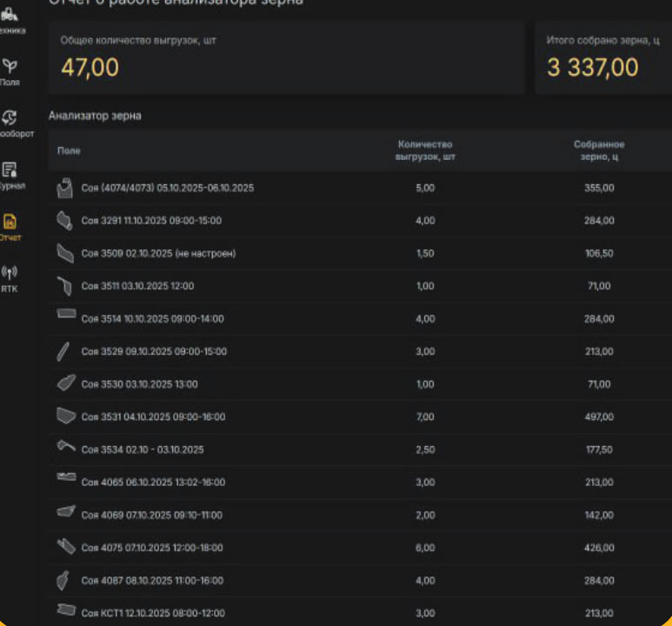Select row Соя 3530 03.10.2025 13:00
672x626 pixels.
360,384
